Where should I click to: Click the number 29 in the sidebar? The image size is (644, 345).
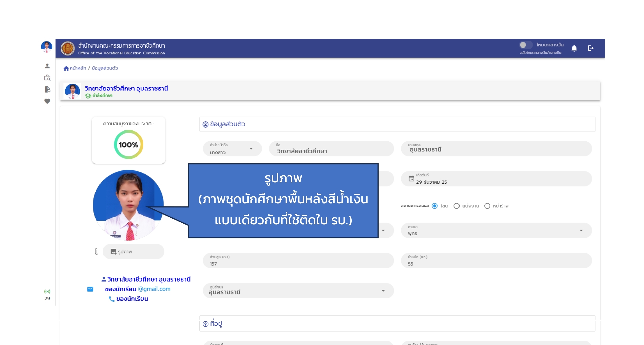coord(47,299)
